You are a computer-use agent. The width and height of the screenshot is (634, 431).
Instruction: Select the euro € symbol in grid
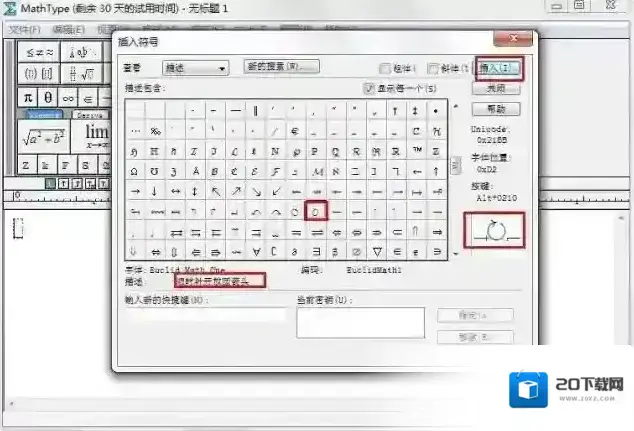coord(295,131)
